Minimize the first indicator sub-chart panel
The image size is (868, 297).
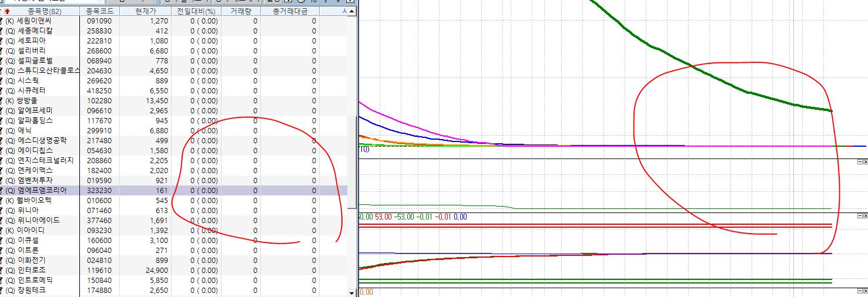[859, 161]
